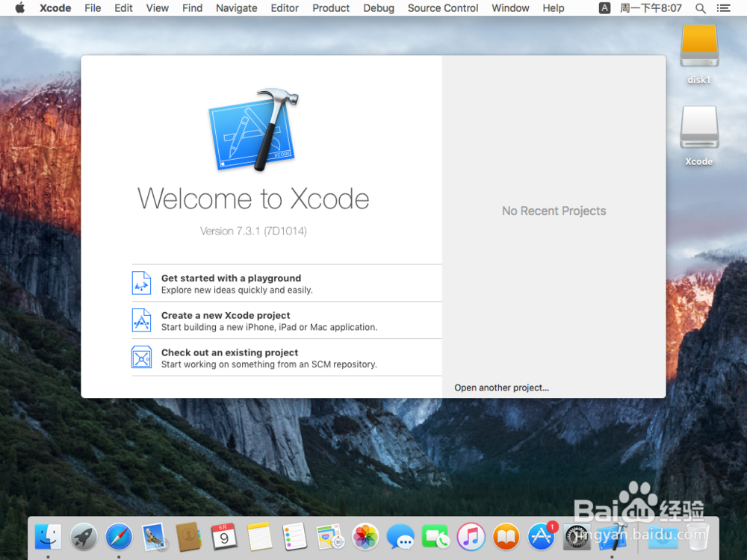
Task: Open the Source Control menu
Action: [442, 8]
